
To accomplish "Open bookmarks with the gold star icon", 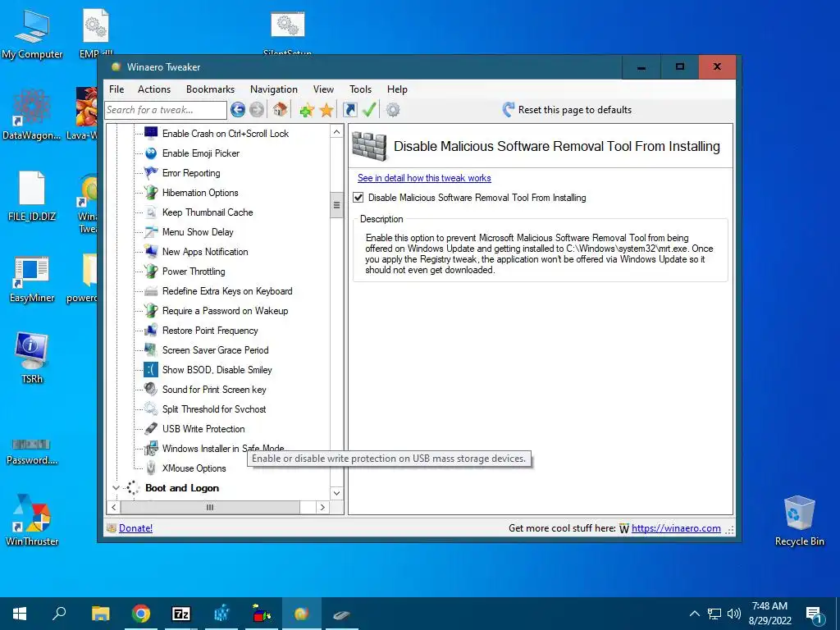I will click(x=326, y=110).
